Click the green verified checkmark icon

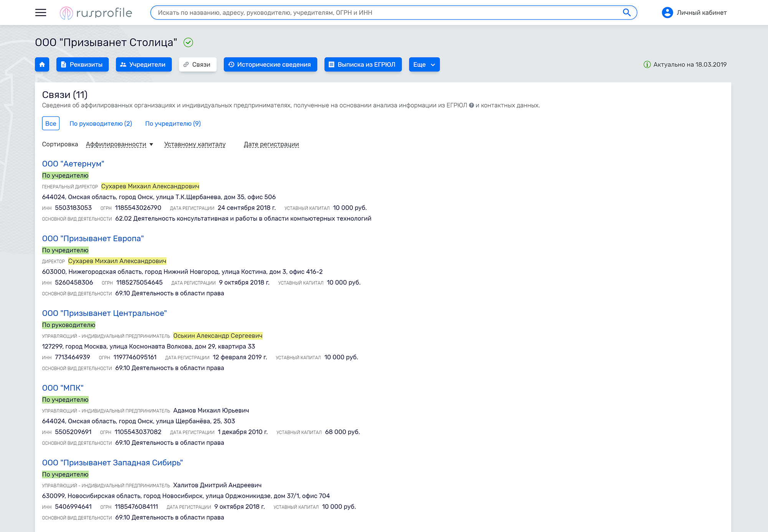point(188,43)
